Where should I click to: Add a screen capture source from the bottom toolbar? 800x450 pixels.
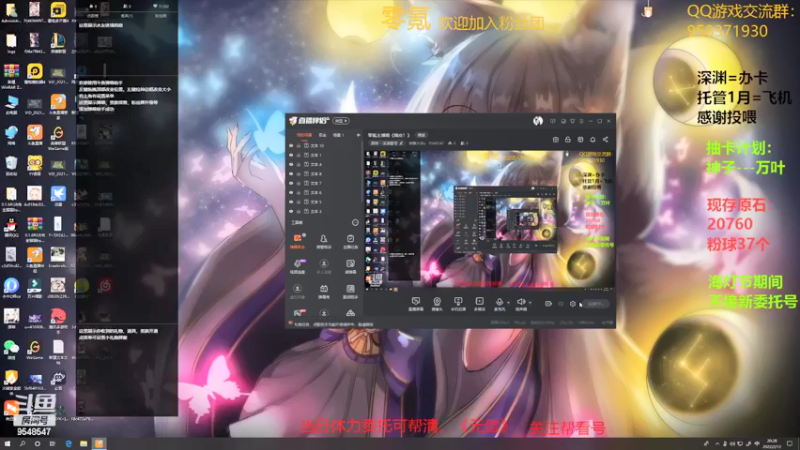(x=416, y=304)
